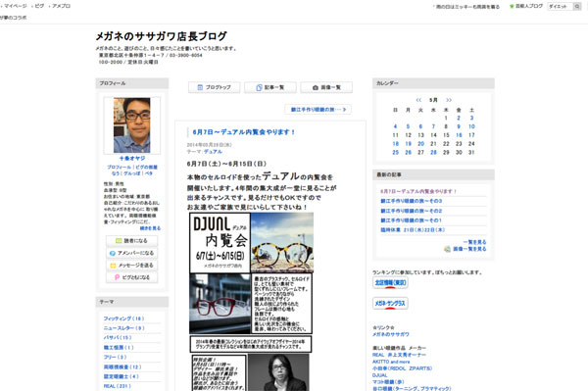This screenshot has height=391, width=588.
Task: Go to previous month in calendar
Action: click(418, 100)
